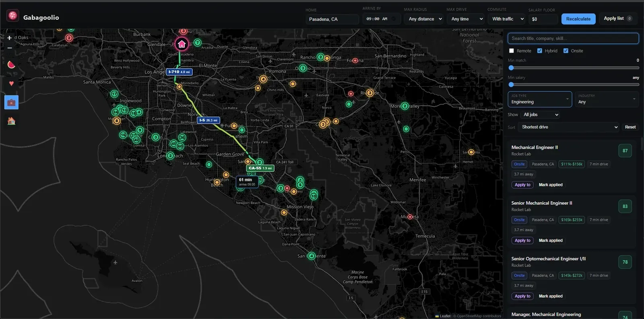Click Apply to for Mechanical Engineer II
The image size is (644, 319).
click(522, 185)
